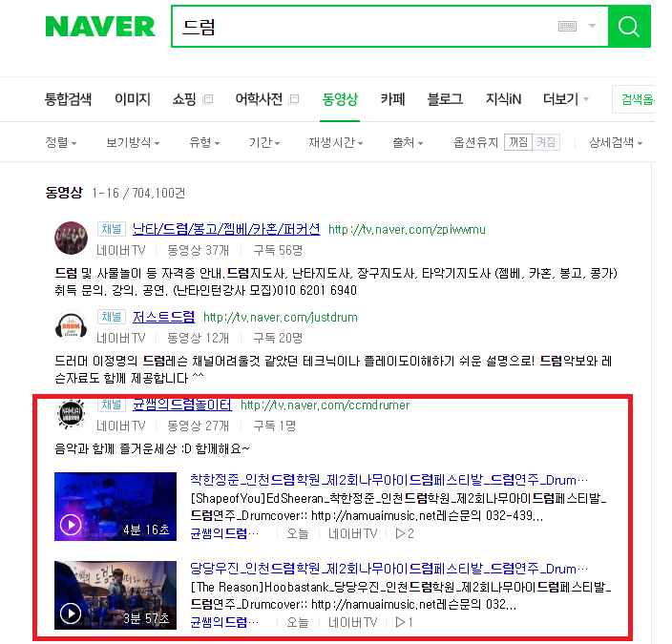
Task: Click the 저스트드럼 headphone channel avatar
Action: (72, 325)
